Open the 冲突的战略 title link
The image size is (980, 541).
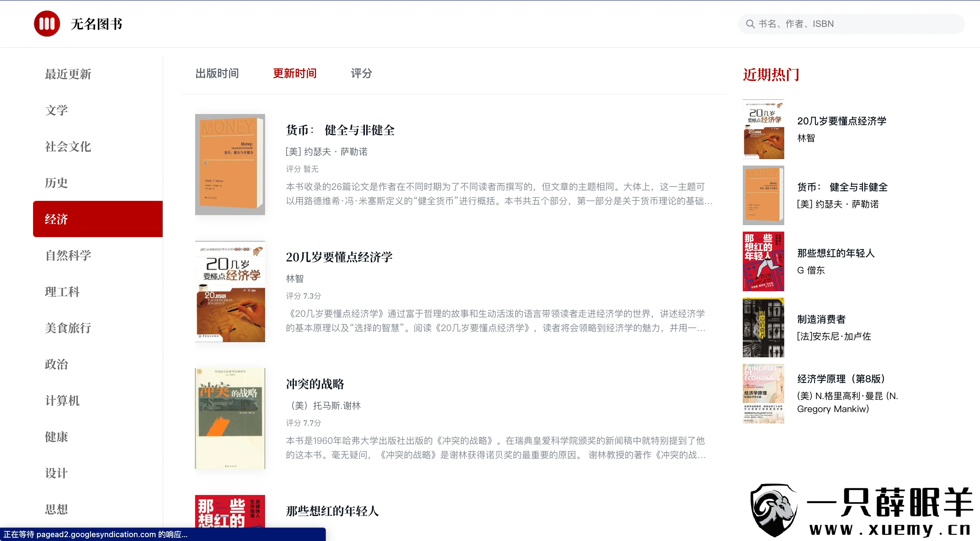click(x=315, y=384)
